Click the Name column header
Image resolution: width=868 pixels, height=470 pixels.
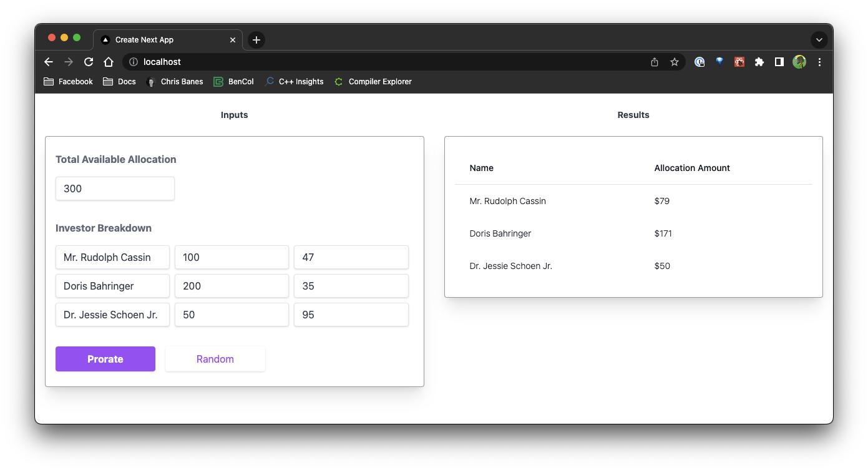coord(482,168)
